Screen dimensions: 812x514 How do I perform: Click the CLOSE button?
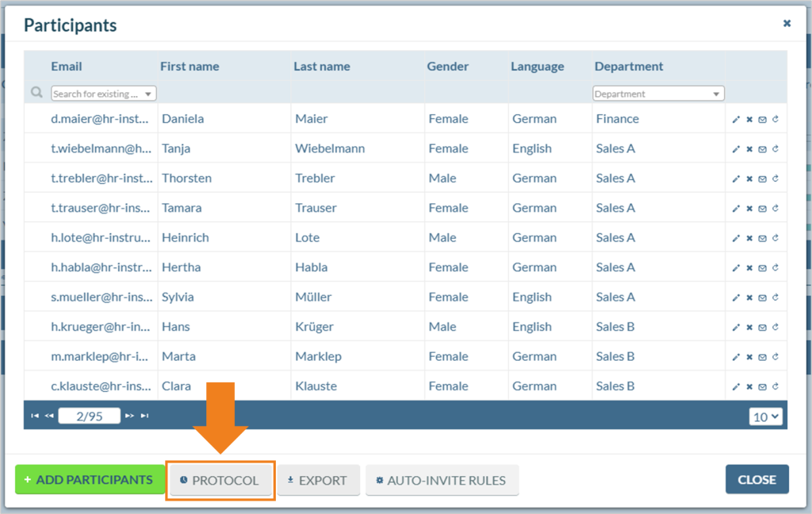(756, 480)
